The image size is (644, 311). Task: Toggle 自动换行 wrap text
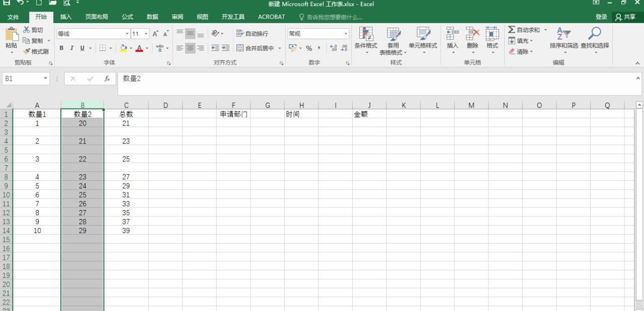click(x=252, y=34)
